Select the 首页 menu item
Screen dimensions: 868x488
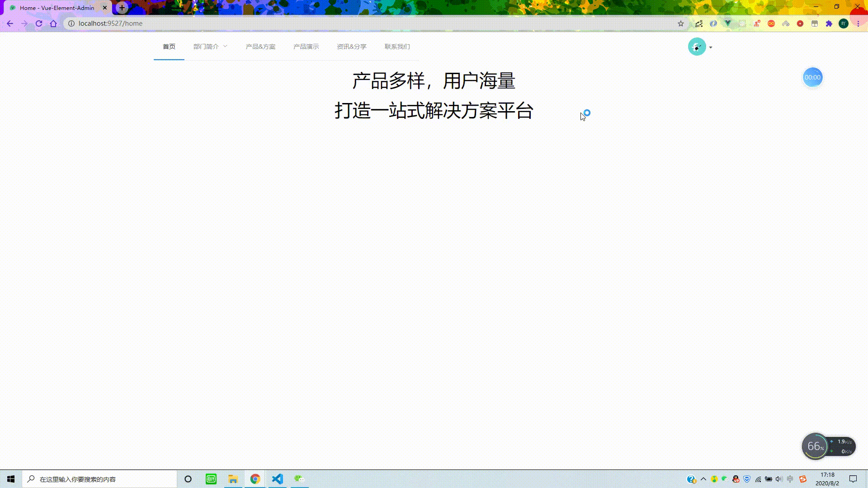pos(169,47)
